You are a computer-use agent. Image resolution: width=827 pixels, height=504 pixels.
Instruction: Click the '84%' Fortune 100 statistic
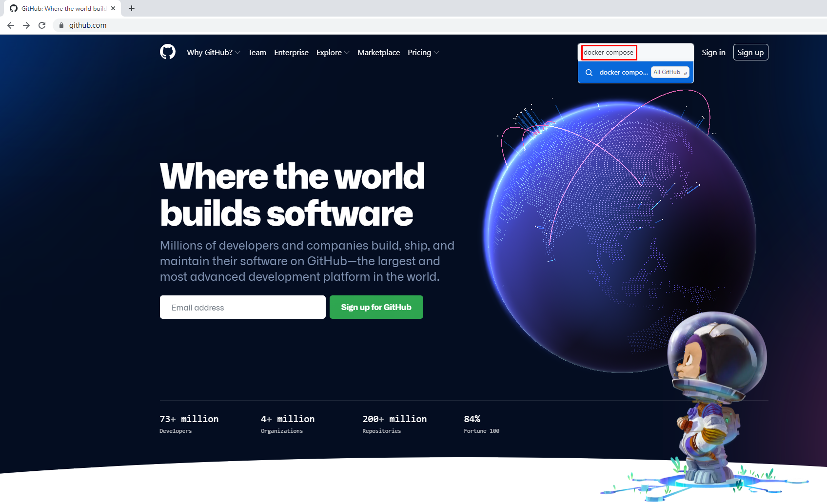(x=481, y=424)
